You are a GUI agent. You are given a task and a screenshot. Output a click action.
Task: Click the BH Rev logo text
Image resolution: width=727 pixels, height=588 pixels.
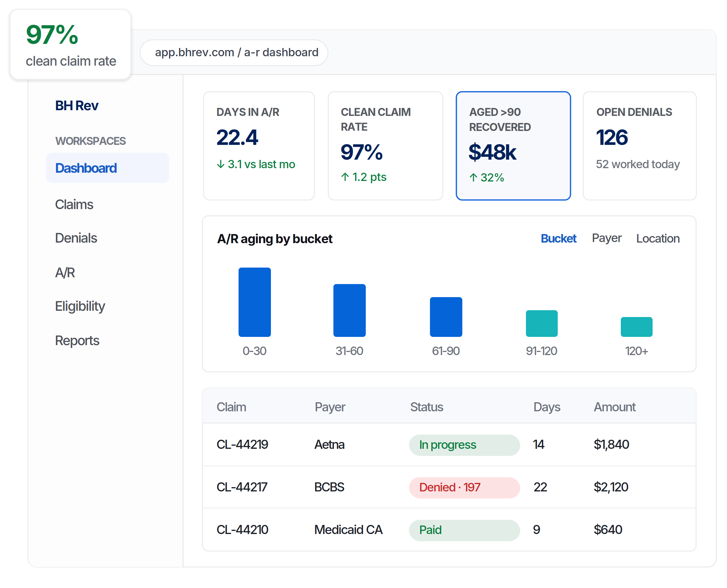(x=76, y=106)
